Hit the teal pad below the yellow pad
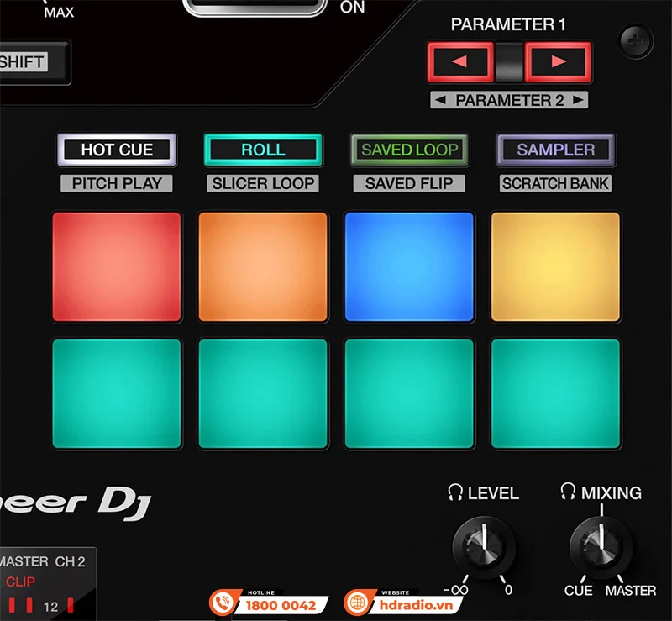This screenshot has height=621, width=672. [556, 394]
